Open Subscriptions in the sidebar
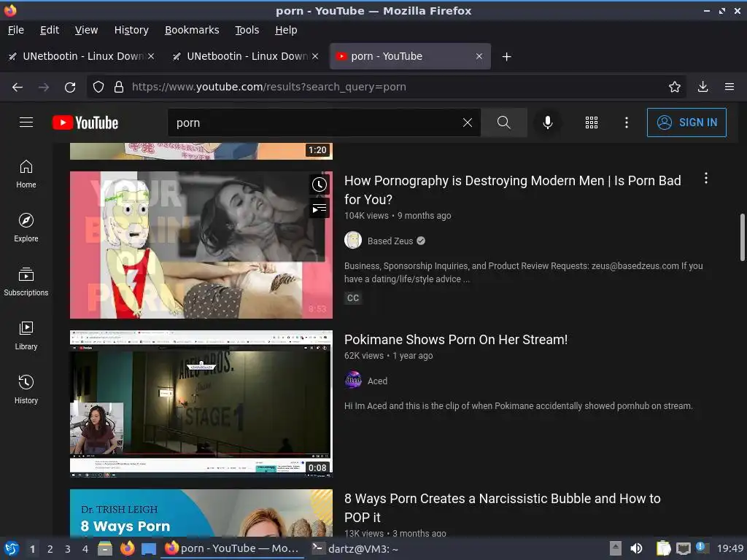 pos(26,281)
